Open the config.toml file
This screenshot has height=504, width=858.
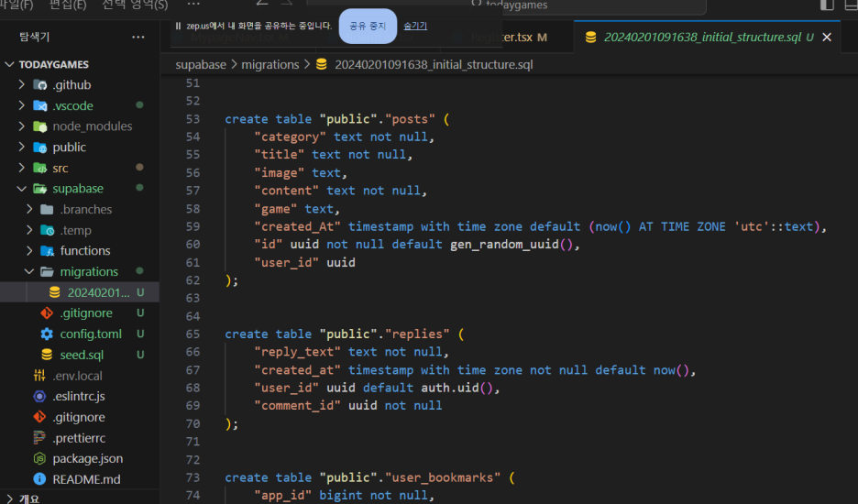coord(91,334)
